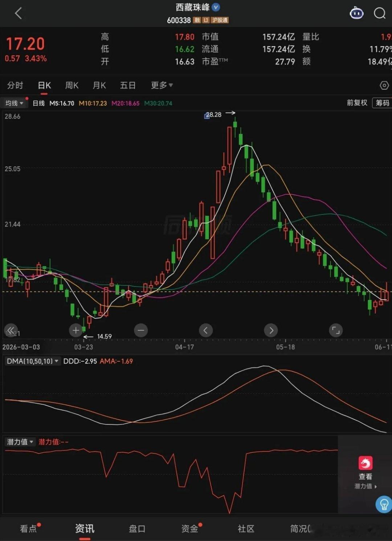
Task: Open search with the magnifier icon
Action: (x=380, y=13)
